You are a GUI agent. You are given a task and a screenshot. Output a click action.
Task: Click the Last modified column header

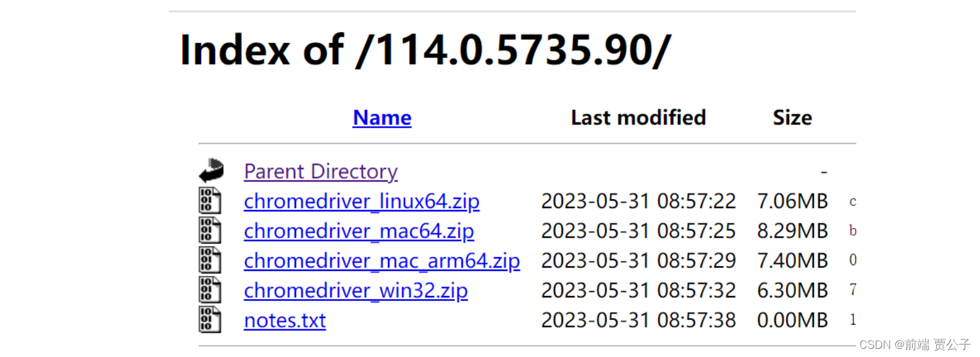tap(638, 118)
